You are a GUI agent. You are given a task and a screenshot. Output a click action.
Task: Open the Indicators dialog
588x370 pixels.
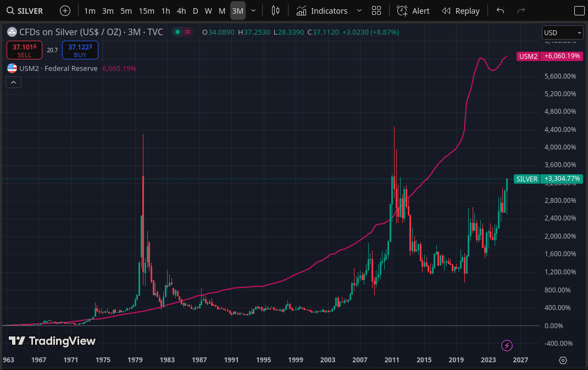click(322, 11)
